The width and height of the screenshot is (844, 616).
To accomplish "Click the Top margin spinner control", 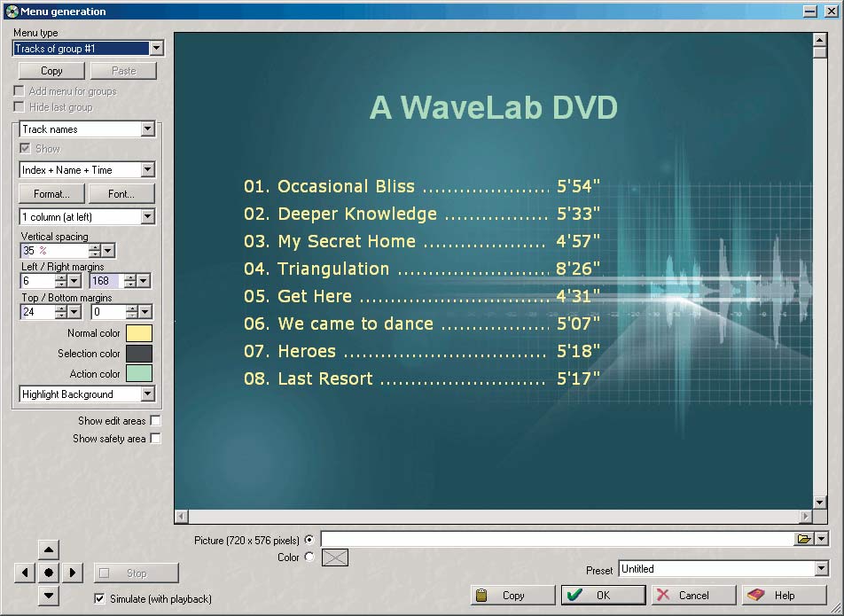I will [x=61, y=312].
